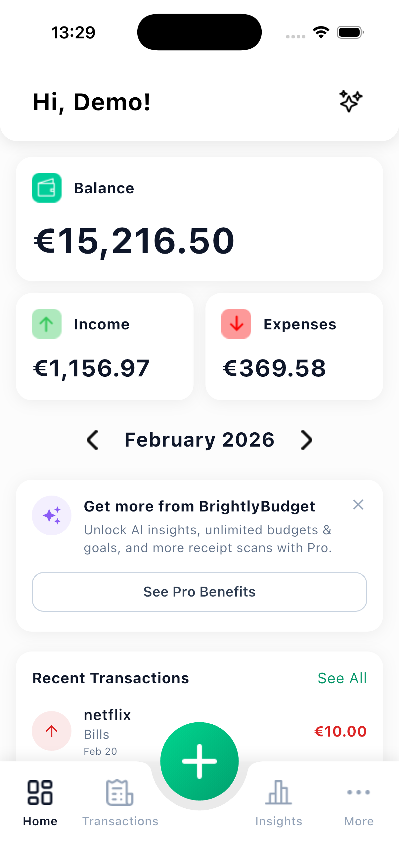
Task: Open the AI sparkle icon beside greeting
Action: [x=350, y=100]
